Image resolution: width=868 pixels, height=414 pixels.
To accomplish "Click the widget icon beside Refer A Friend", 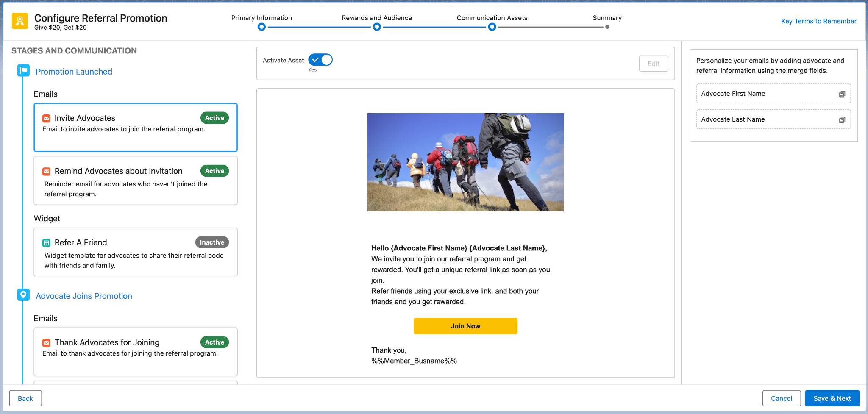I will point(47,243).
